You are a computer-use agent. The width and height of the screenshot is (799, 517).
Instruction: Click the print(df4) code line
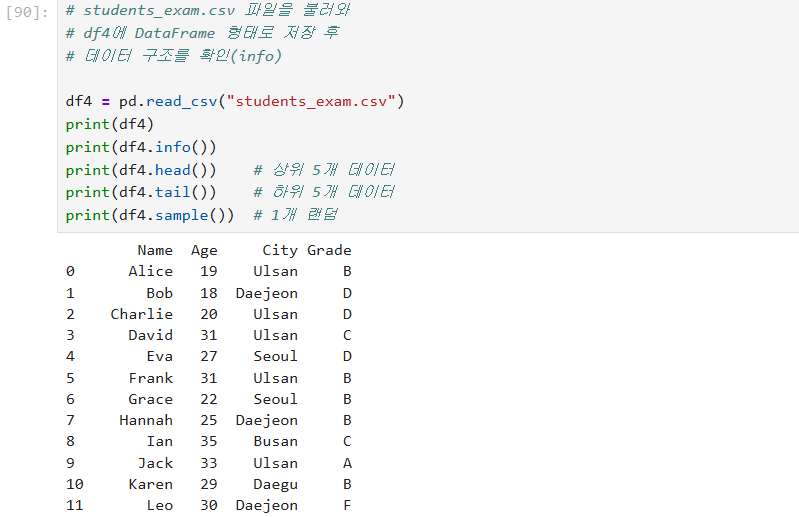(x=110, y=124)
